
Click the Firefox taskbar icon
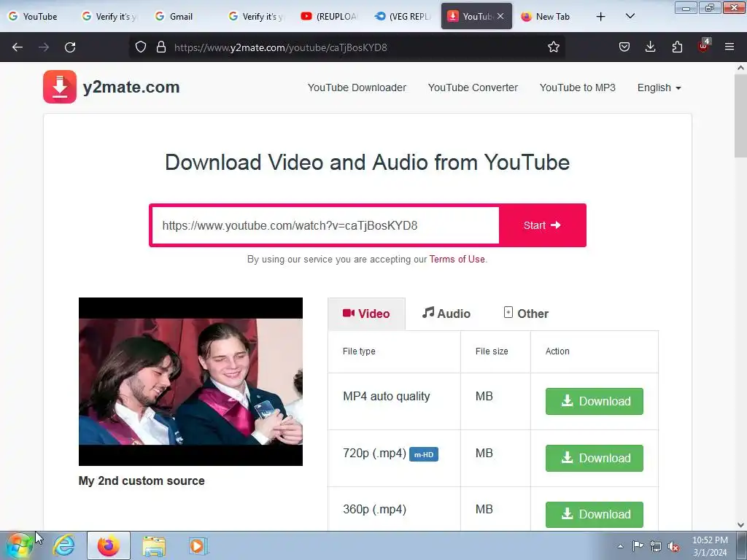[108, 545]
